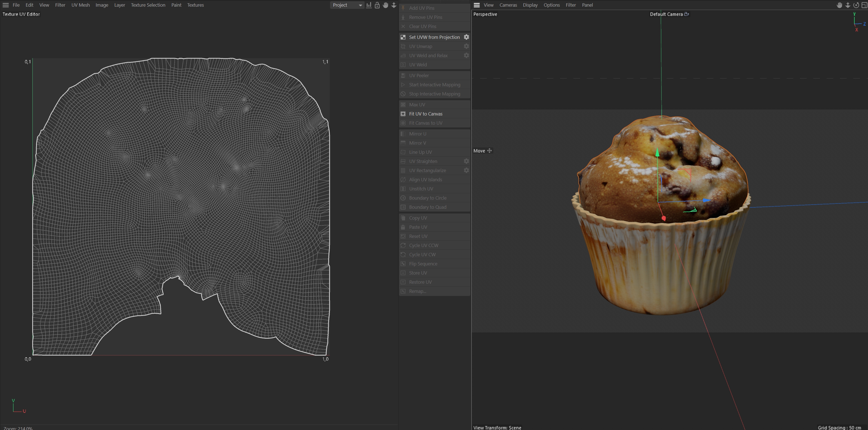The width and height of the screenshot is (868, 430).
Task: Open the Texture Selection menu
Action: click(x=148, y=5)
